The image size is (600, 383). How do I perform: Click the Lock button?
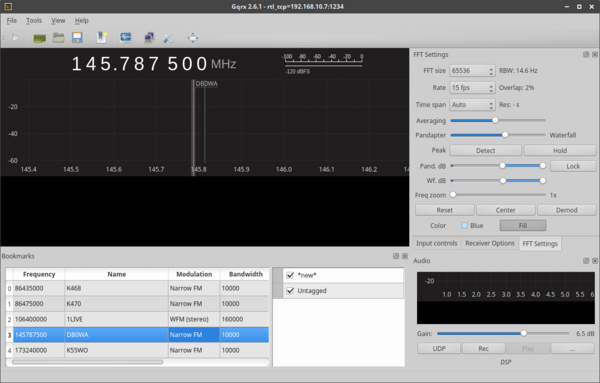[573, 166]
